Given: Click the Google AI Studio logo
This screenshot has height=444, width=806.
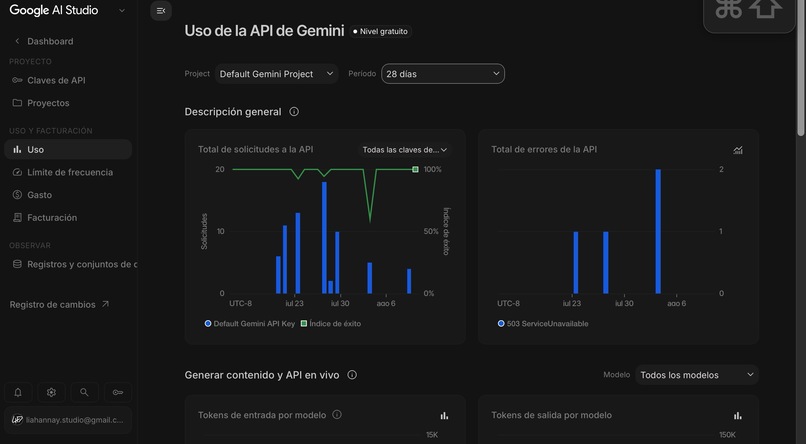Looking at the screenshot, I should coord(53,10).
